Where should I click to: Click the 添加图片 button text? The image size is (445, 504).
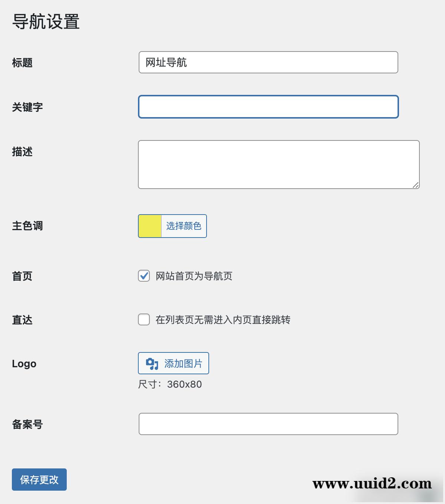pos(184,363)
